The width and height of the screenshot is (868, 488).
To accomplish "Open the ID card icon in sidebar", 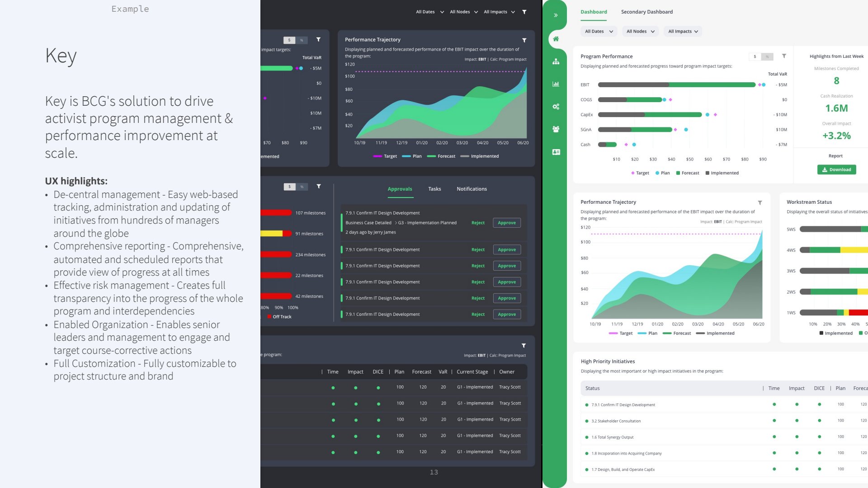I will (556, 152).
